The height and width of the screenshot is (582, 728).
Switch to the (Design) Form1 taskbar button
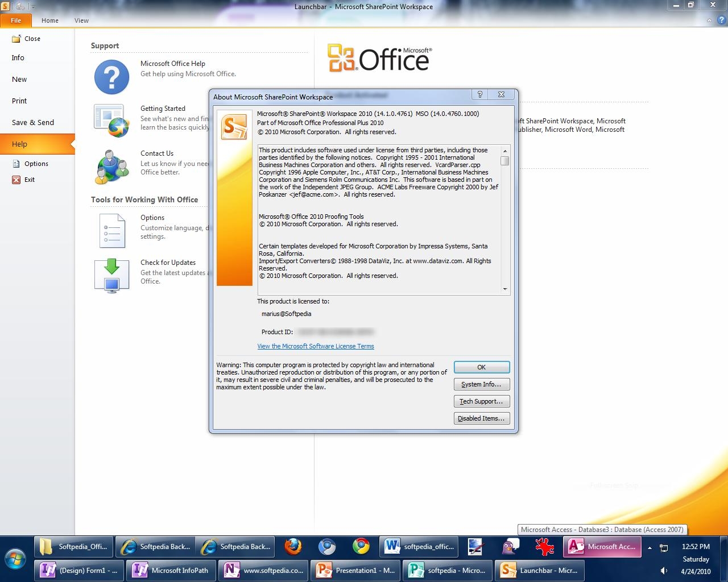point(80,570)
